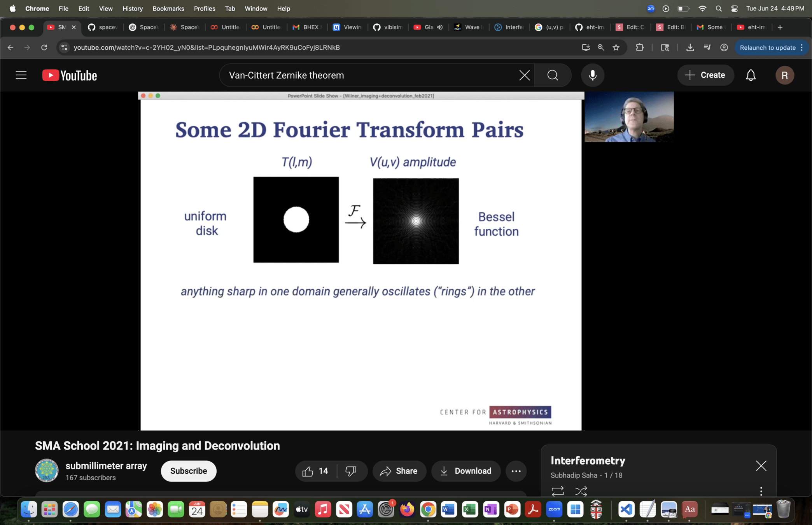This screenshot has height=525, width=812.
Task: Open more actions three-dot menu
Action: pyautogui.click(x=516, y=471)
